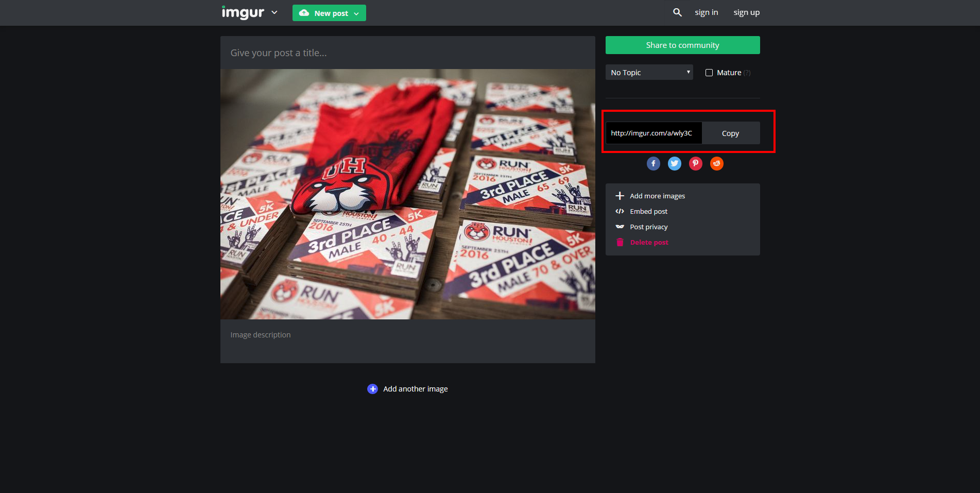Open the New post upload button
Screen dimensions: 980x493
329,13
